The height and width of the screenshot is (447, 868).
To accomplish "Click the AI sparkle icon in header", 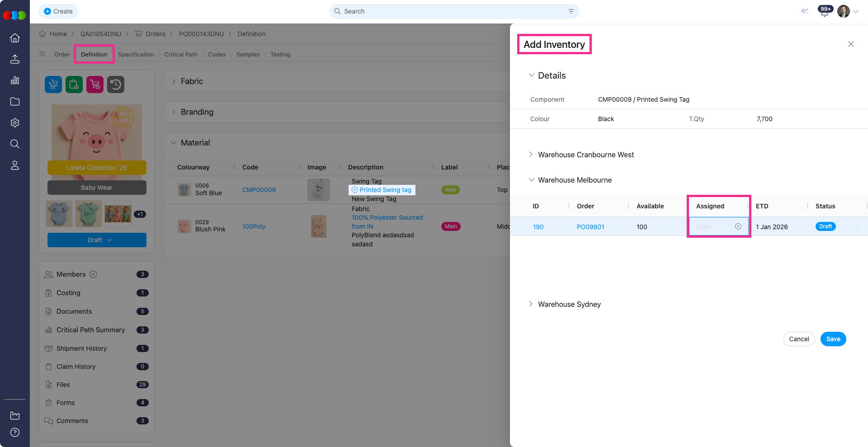I will tap(804, 11).
